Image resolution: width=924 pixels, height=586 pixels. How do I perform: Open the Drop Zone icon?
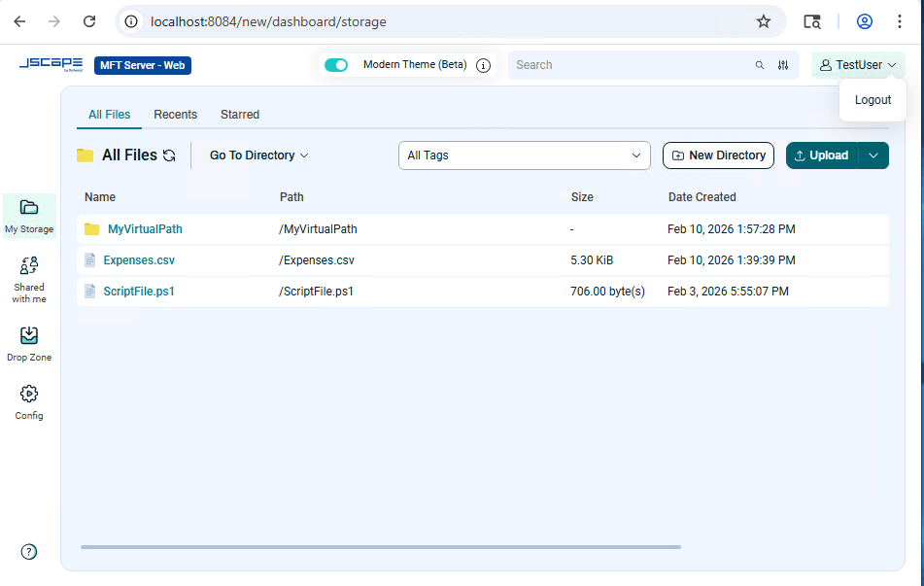coord(29,335)
